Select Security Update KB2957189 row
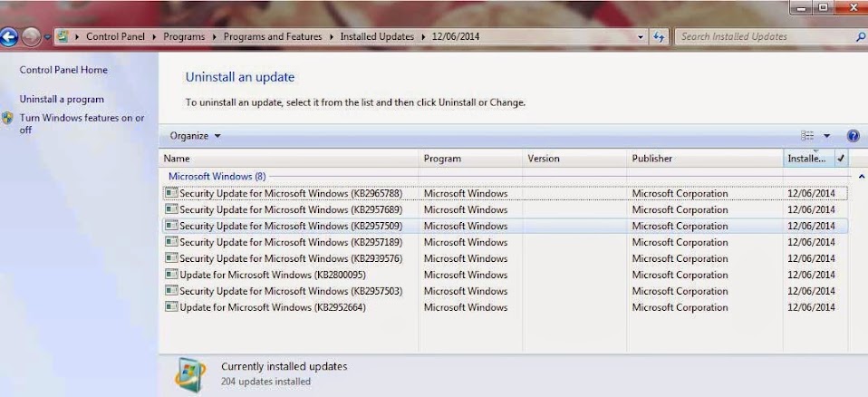This screenshot has width=868, height=397. click(505, 242)
